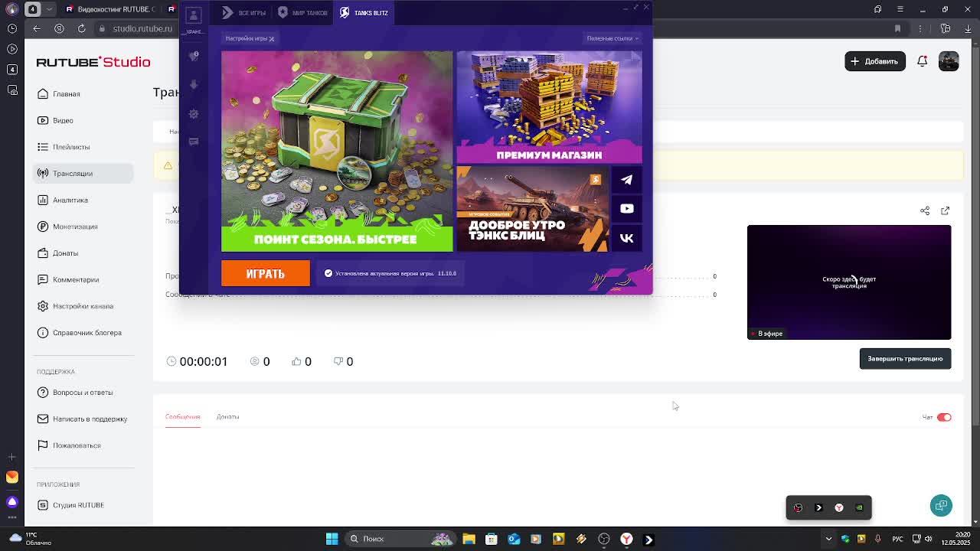Reload the studio.rutube.ru page

(x=82, y=28)
